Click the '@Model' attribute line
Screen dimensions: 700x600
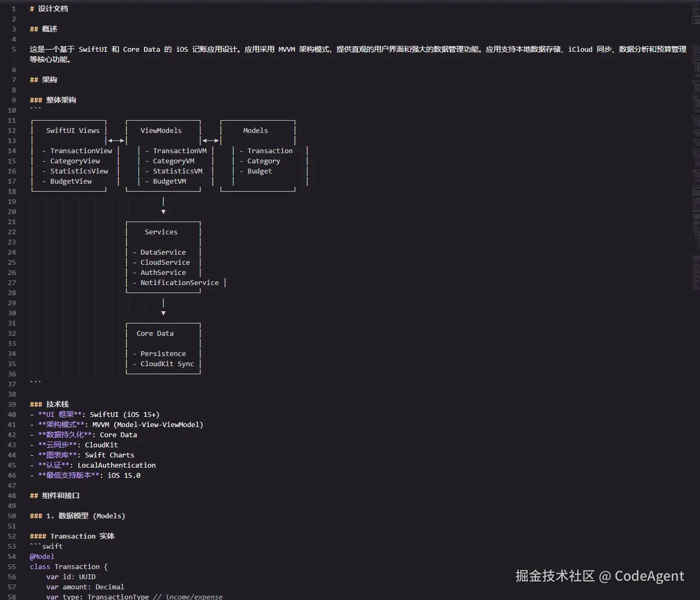pos(42,556)
